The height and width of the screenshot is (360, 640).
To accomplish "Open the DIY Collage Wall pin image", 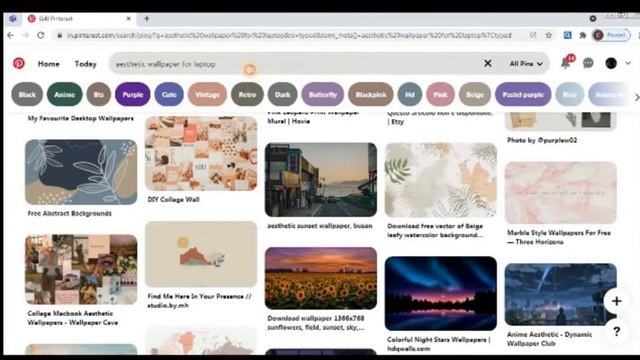I will click(x=201, y=153).
